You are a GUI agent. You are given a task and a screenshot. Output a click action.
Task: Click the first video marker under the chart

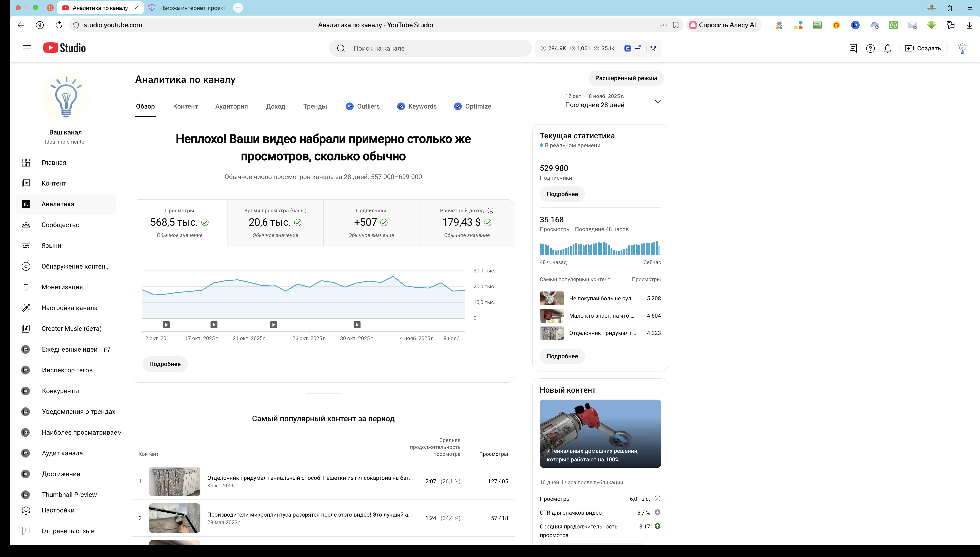166,325
